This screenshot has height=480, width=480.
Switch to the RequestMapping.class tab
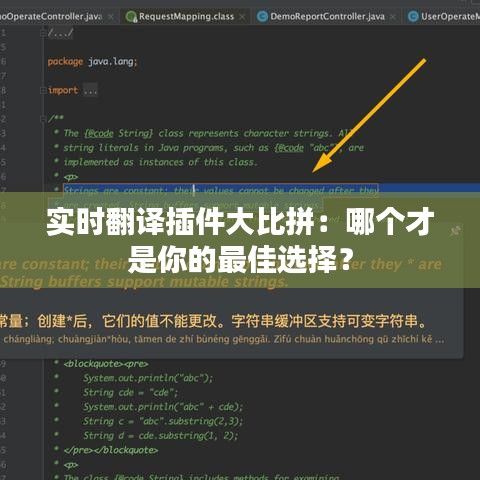pos(186,16)
